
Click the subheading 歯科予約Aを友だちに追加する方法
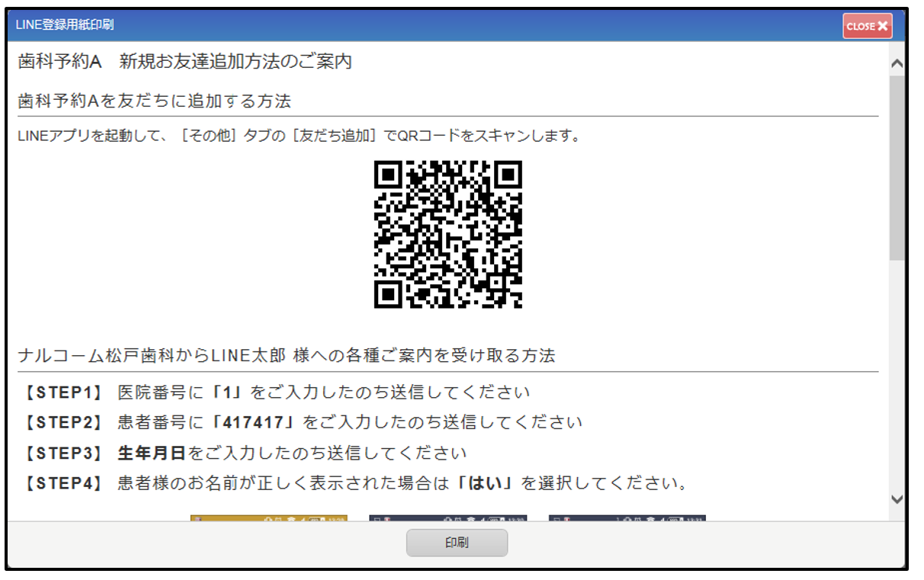click(155, 101)
